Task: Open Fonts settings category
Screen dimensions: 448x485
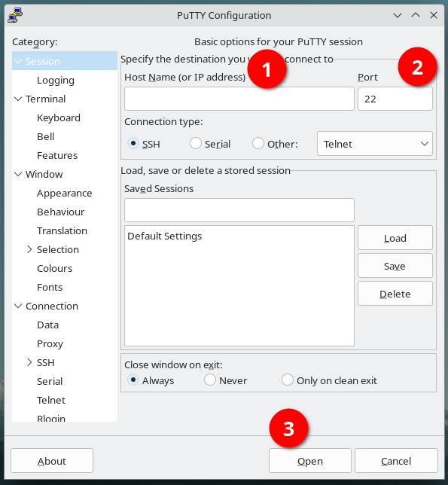Action: point(50,287)
